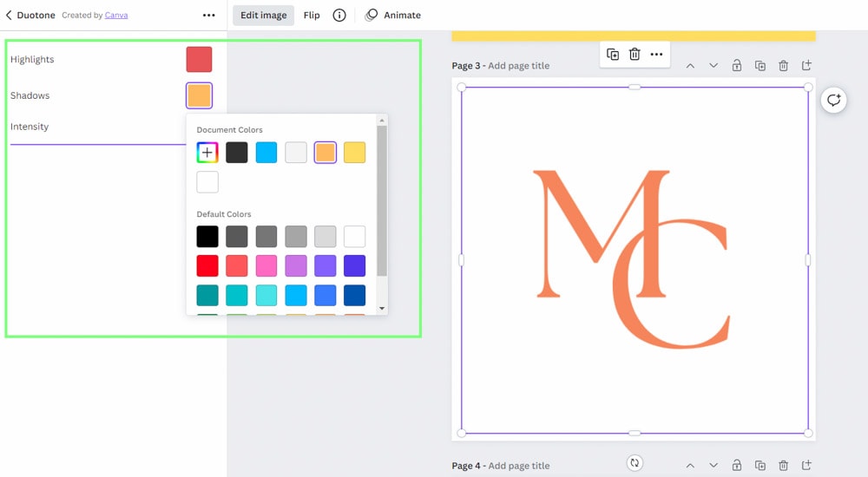Select dark teal in Default Colors

(207, 296)
